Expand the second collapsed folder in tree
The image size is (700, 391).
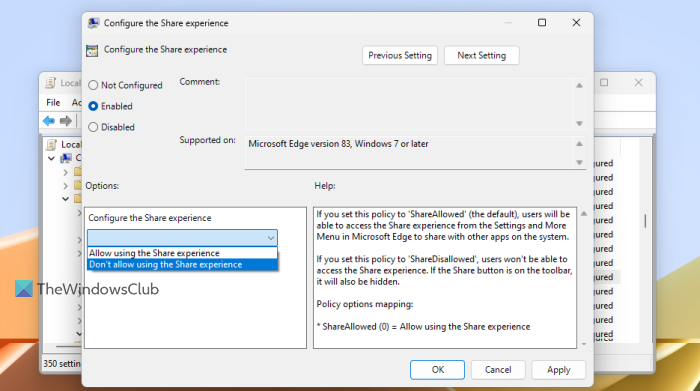click(66, 186)
